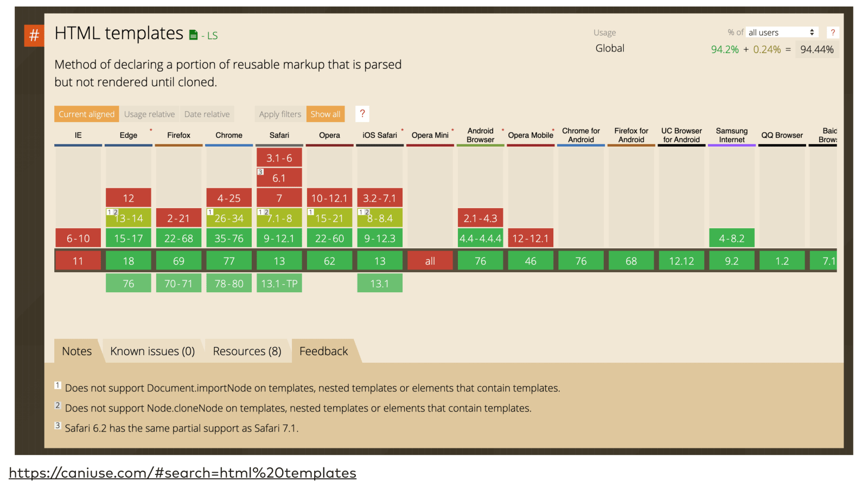The image size is (868, 488).
Task: Click the Opera Mini column header
Action: point(430,135)
